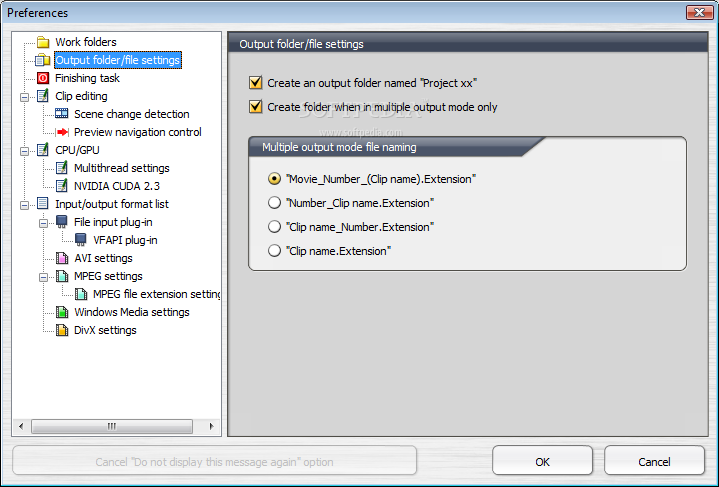Open the Work folders preferences page
Image resolution: width=719 pixels, height=487 pixels.
[86, 42]
